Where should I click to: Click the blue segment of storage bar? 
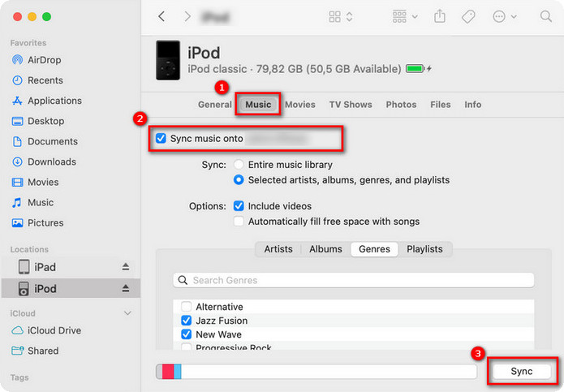(x=178, y=372)
